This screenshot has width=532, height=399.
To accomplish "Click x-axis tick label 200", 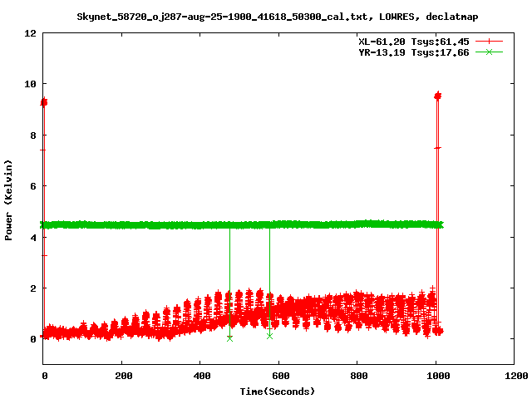I will point(123,376).
